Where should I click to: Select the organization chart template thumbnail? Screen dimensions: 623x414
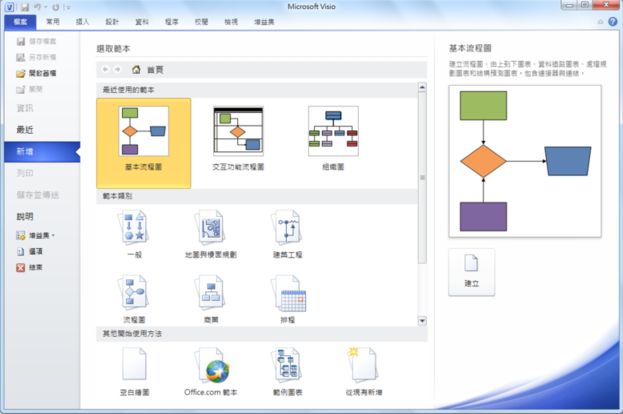(333, 132)
